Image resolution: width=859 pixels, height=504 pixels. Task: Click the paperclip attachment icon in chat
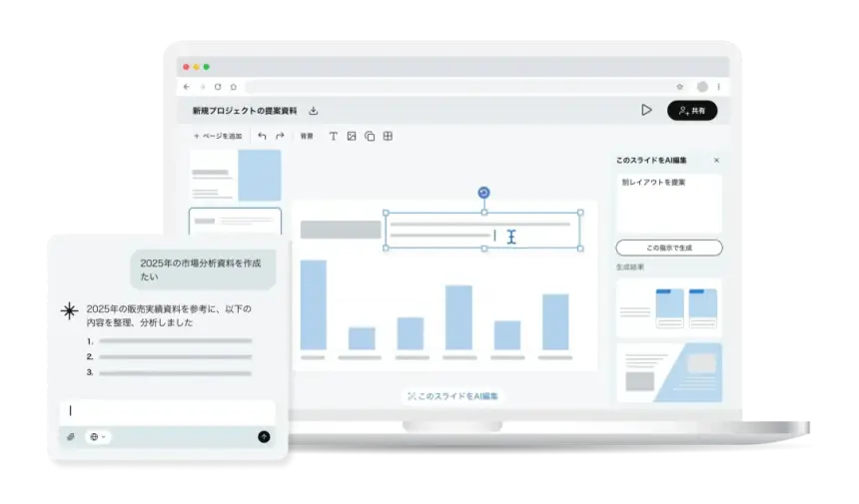71,436
